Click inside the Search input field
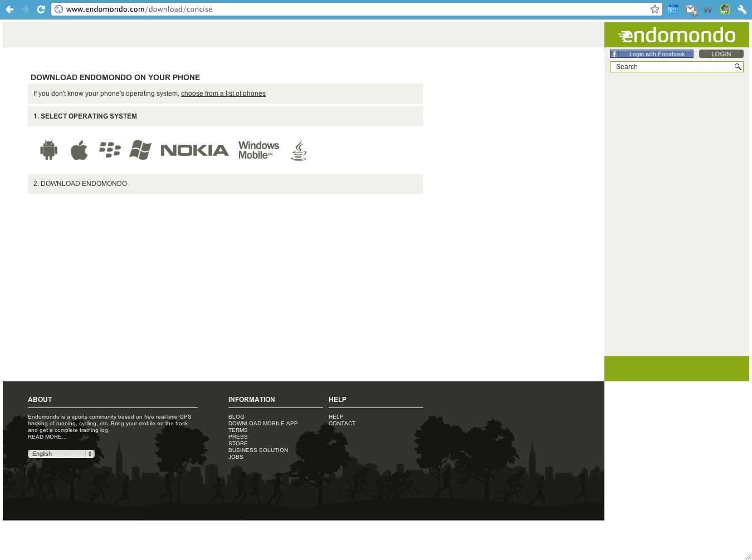The image size is (752, 560). pos(668,67)
